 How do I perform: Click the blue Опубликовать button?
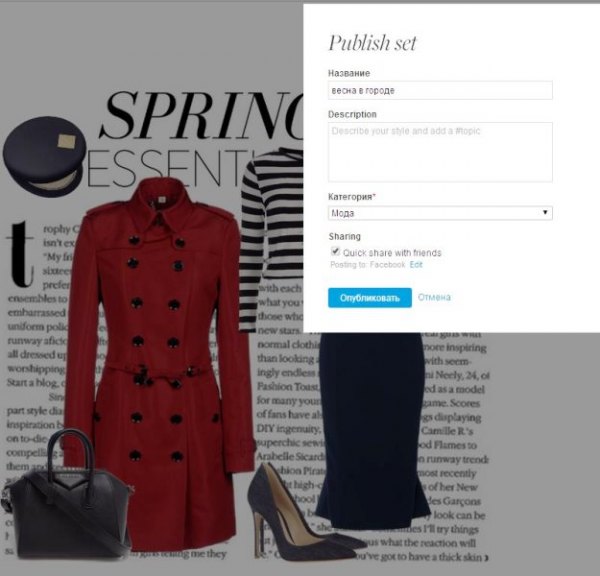[x=370, y=298]
